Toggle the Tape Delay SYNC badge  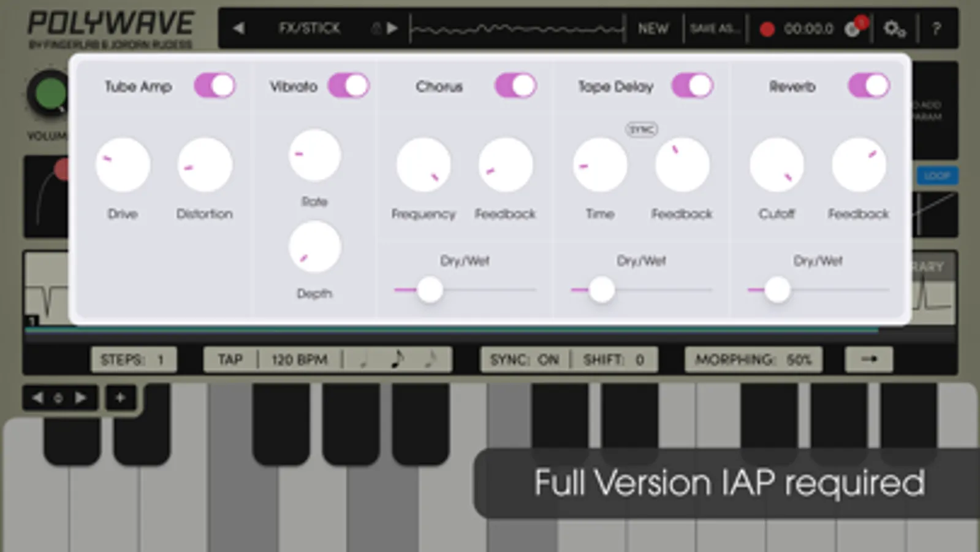pyautogui.click(x=641, y=129)
